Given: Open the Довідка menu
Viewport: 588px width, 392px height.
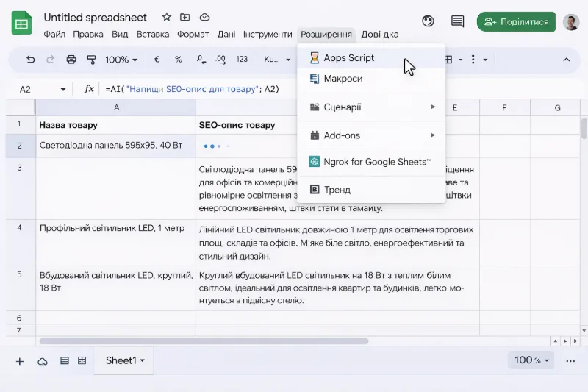Looking at the screenshot, I should click(x=379, y=34).
